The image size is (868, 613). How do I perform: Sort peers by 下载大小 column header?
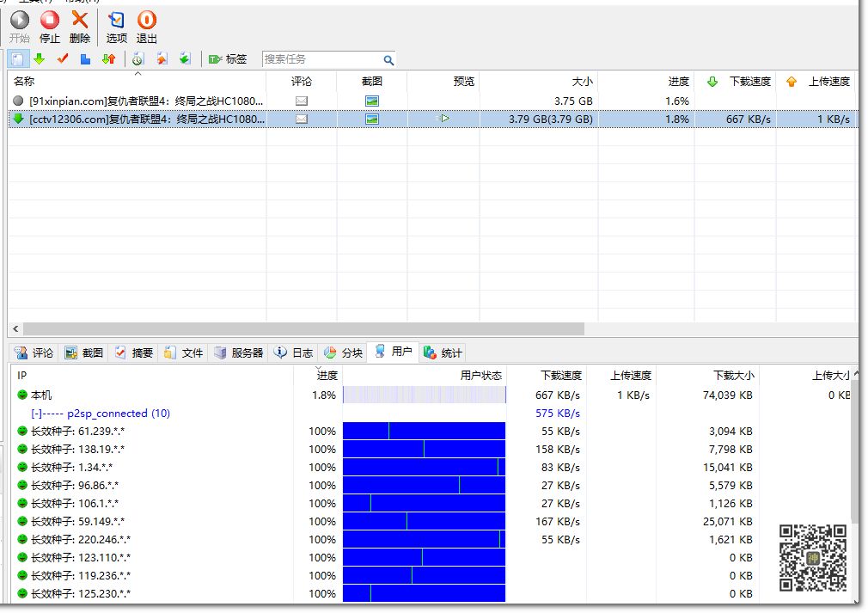click(707, 376)
